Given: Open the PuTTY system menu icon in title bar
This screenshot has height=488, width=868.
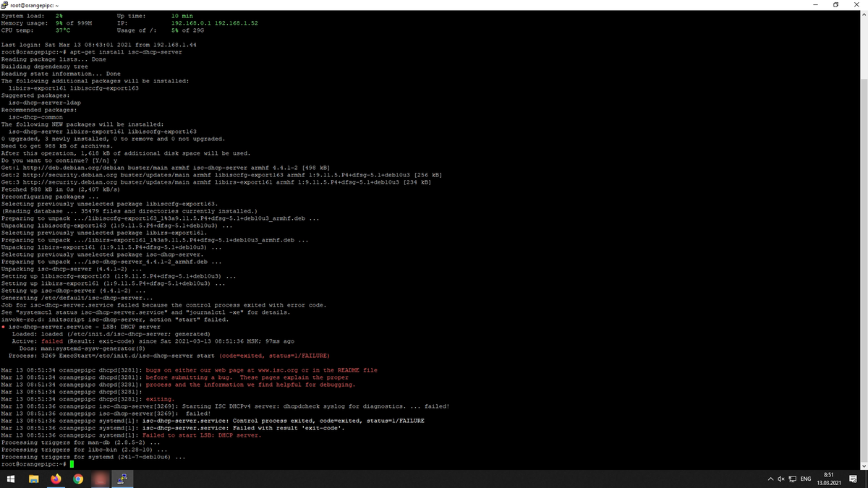Looking at the screenshot, I should [5, 5].
